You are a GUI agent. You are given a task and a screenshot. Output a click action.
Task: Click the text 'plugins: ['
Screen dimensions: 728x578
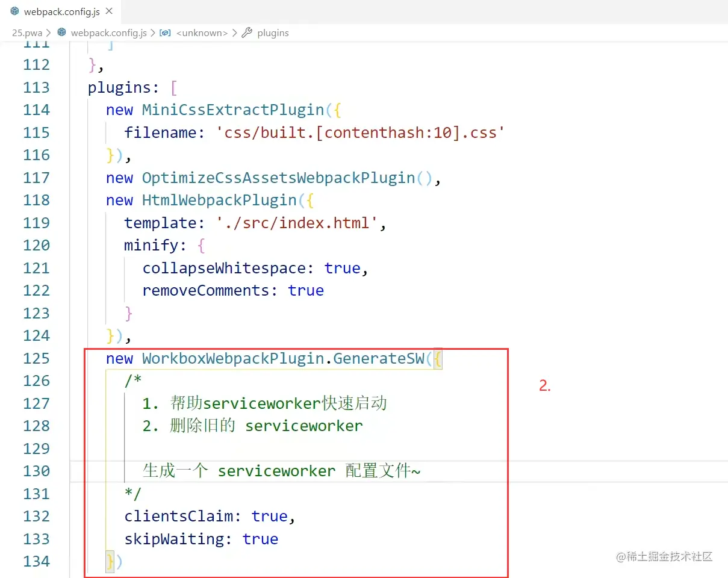tap(132, 87)
